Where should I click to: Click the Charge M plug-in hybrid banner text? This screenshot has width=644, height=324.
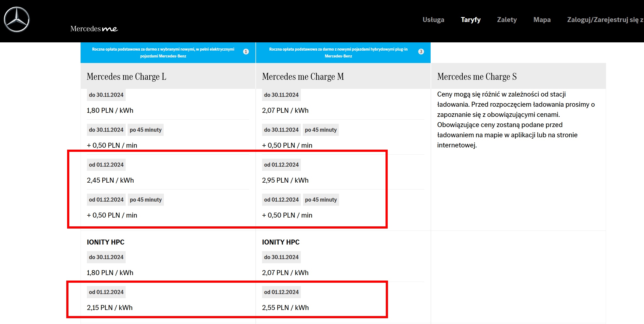click(x=338, y=53)
